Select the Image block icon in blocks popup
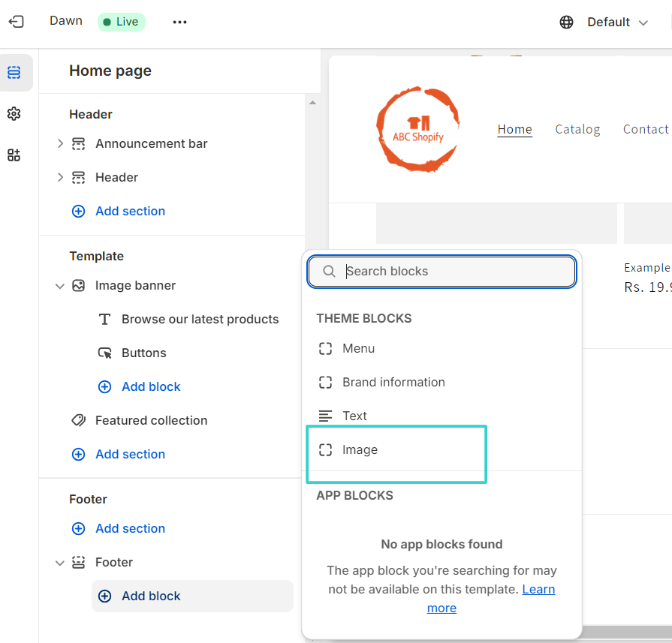672x643 pixels. tap(325, 449)
